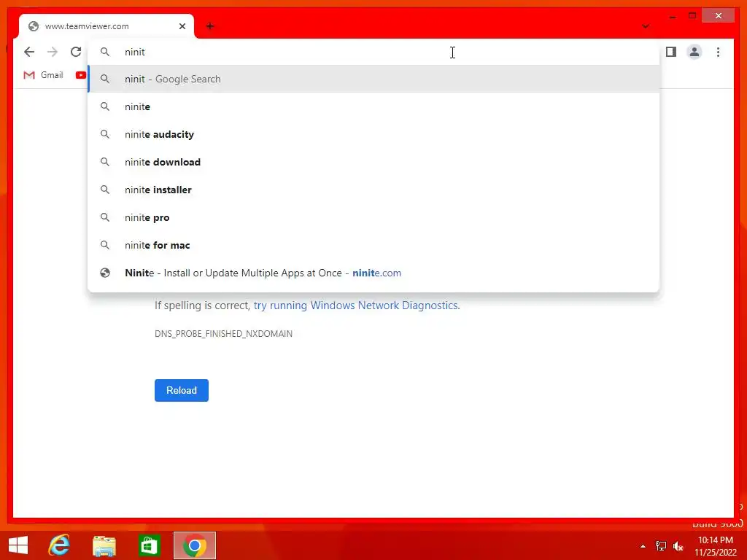Viewport: 747px width, 560px height.
Task: Open the taskbar clock showing 10:14 PM
Action: click(716, 546)
